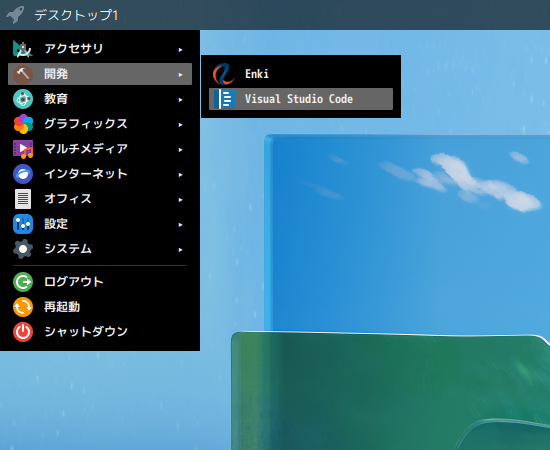Expand the アクセサリ submenu arrow

pos(180,49)
